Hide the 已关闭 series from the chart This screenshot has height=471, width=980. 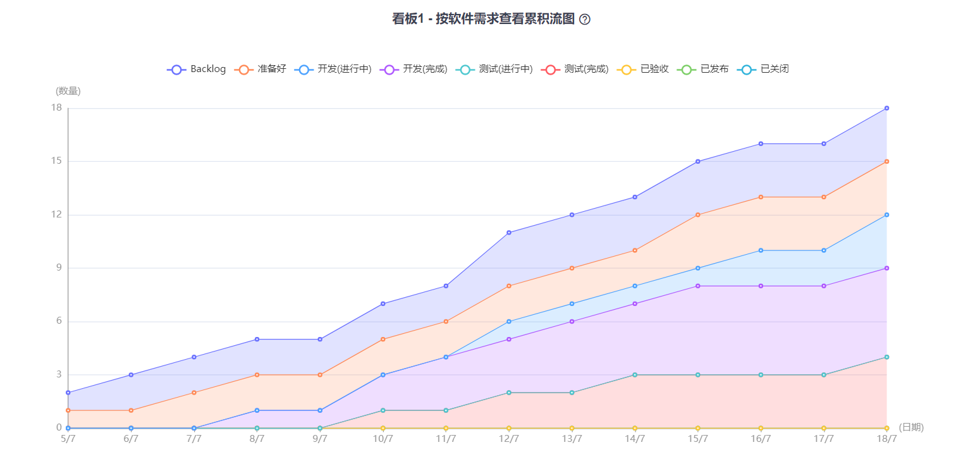746,70
